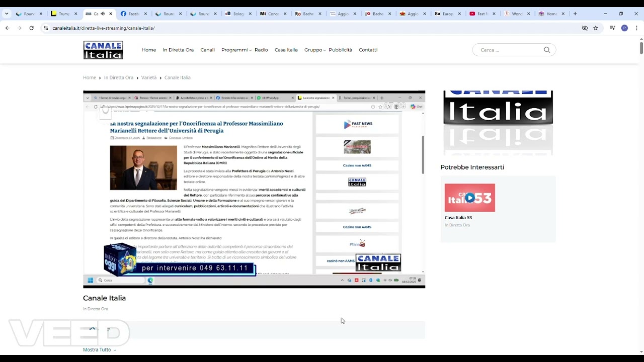The image size is (644, 362).
Task: Click the play icon on Casa Italia 53 thumbnail
Action: (469, 198)
